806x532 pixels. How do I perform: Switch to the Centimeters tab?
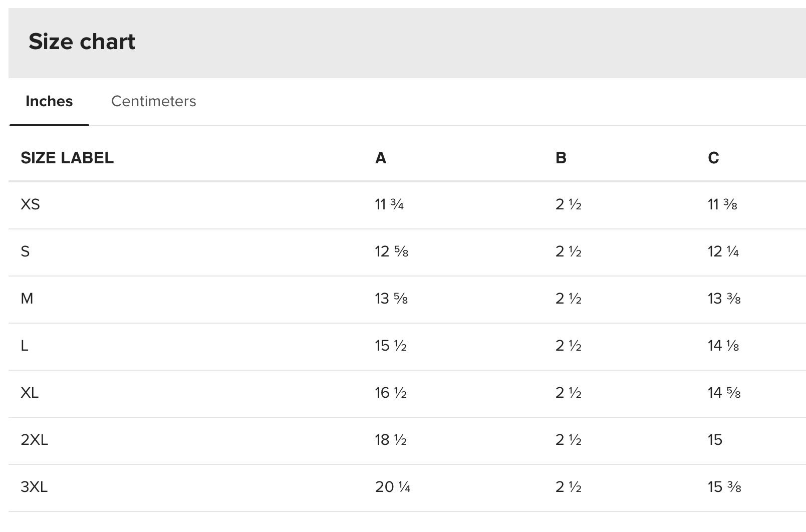153,101
